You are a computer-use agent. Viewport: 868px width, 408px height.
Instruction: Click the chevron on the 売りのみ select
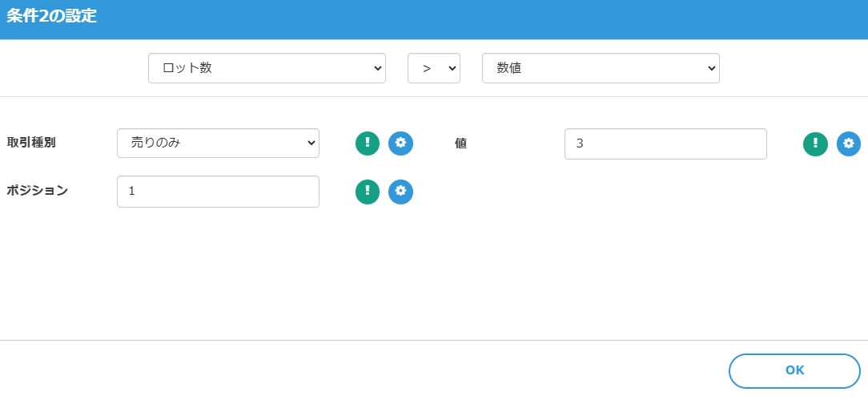pos(311,143)
